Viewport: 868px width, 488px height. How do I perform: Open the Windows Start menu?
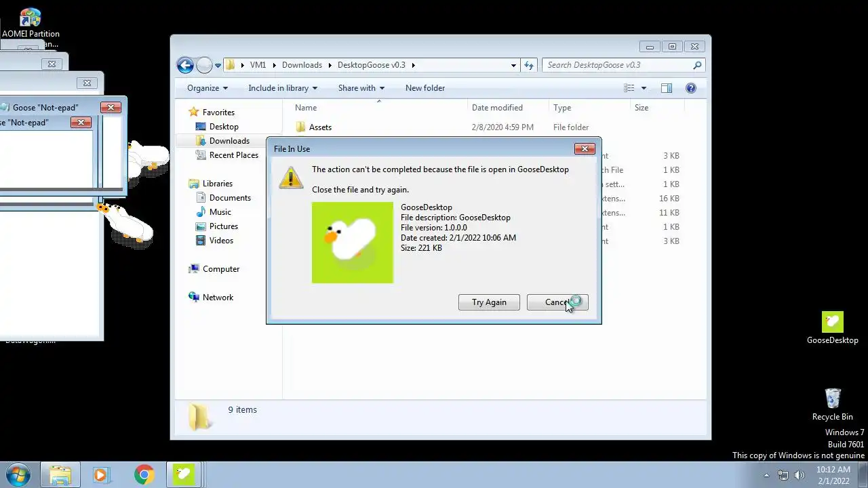(18, 474)
